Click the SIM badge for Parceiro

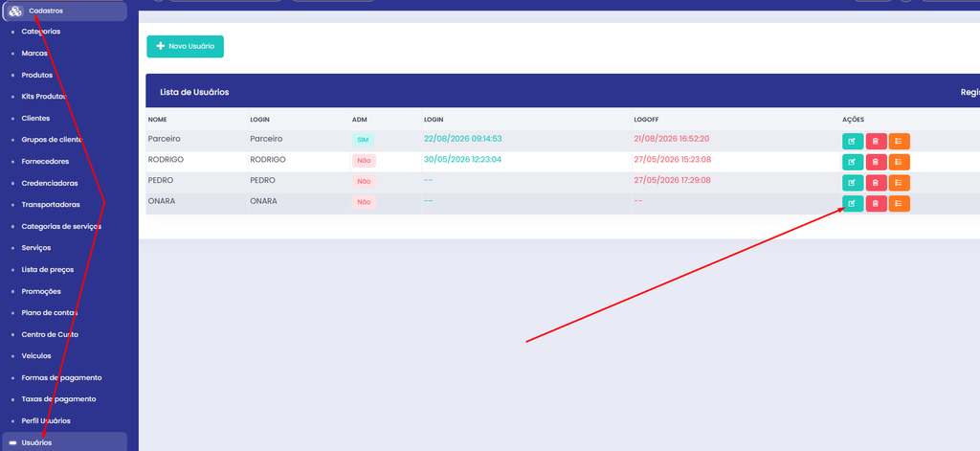363,140
